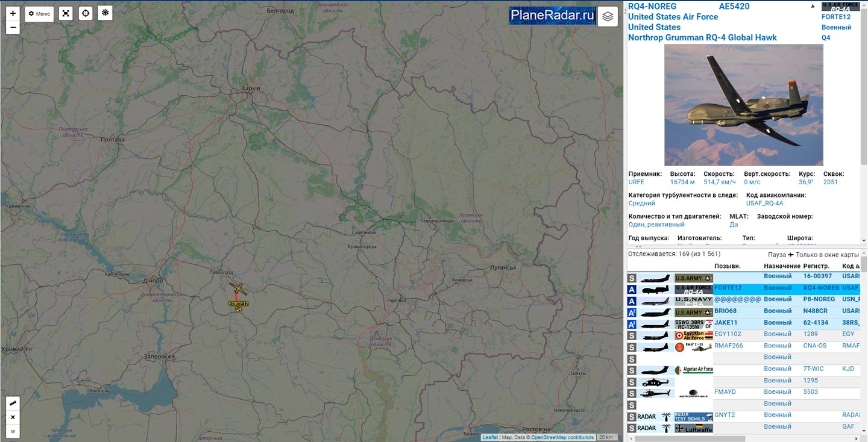
Task: Click the RQ-4 silhouette in the FORTE12 row
Action: point(655,290)
